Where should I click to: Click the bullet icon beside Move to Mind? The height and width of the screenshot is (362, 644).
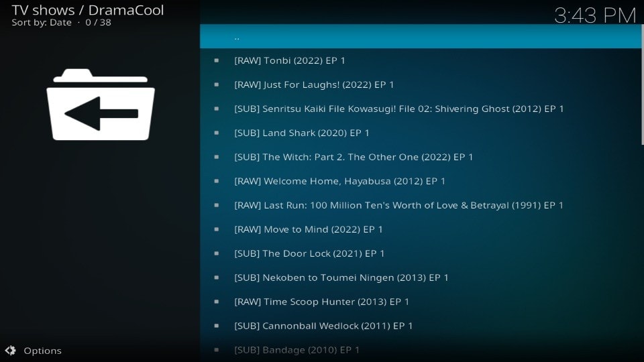coord(217,229)
